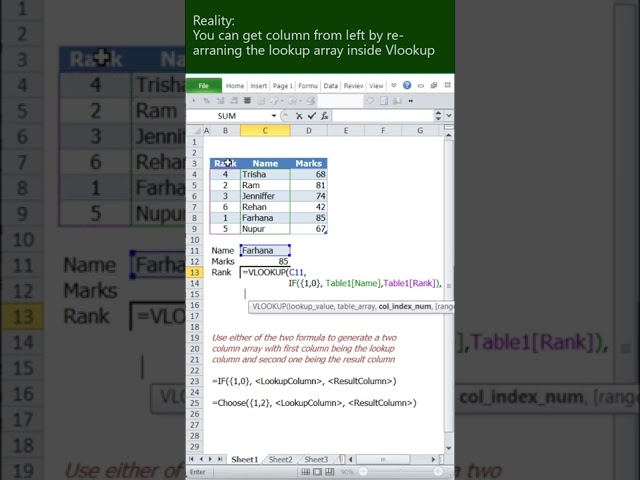Expand the formula bar with chevron
The width and height of the screenshot is (640, 480).
449,116
